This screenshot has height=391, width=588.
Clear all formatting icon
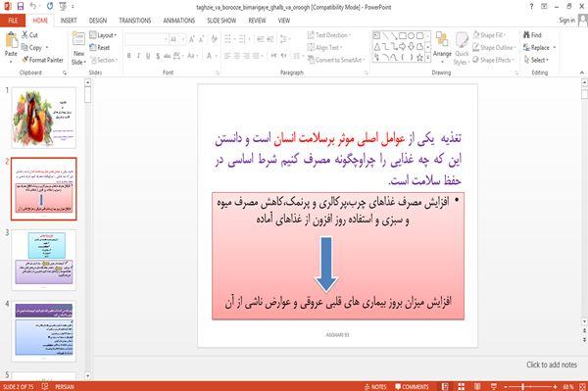pyautogui.click(x=214, y=39)
